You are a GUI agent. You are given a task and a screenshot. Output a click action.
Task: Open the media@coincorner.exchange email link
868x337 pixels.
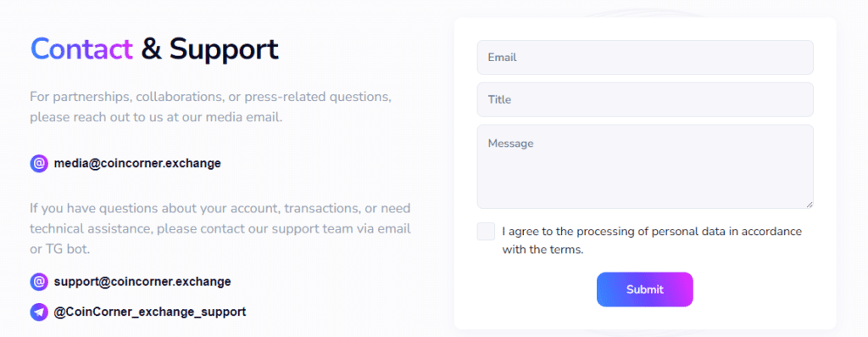[137, 164]
